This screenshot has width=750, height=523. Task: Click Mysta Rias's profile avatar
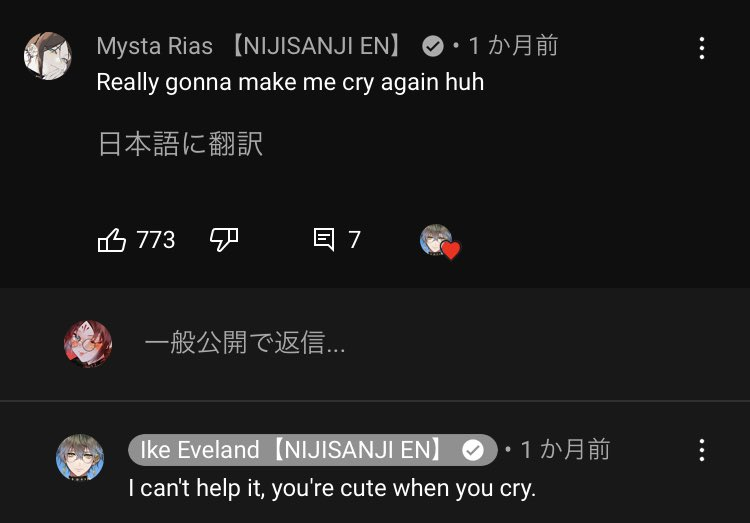click(x=48, y=56)
